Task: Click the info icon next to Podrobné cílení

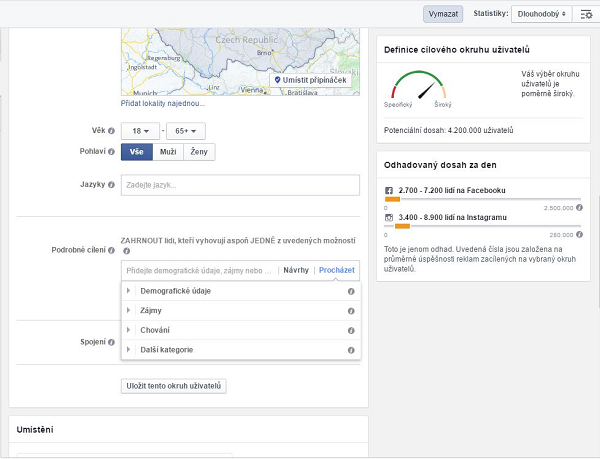Action: tap(111, 250)
